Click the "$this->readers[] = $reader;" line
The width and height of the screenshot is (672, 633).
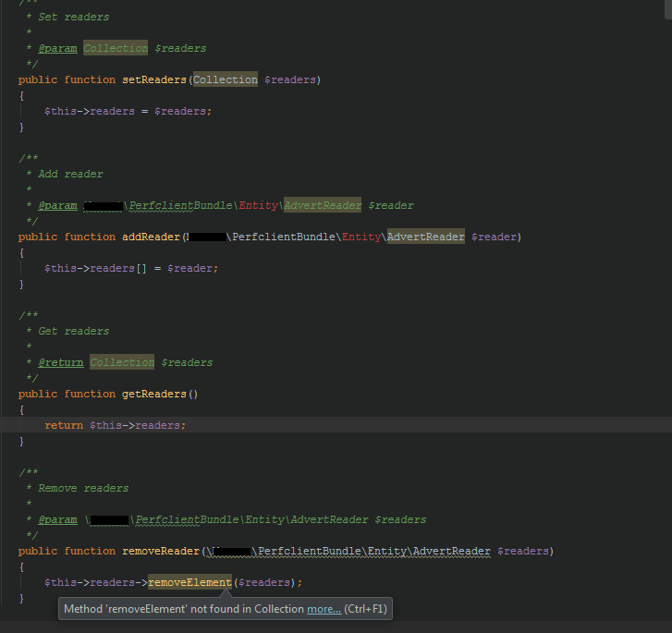pyautogui.click(x=131, y=268)
